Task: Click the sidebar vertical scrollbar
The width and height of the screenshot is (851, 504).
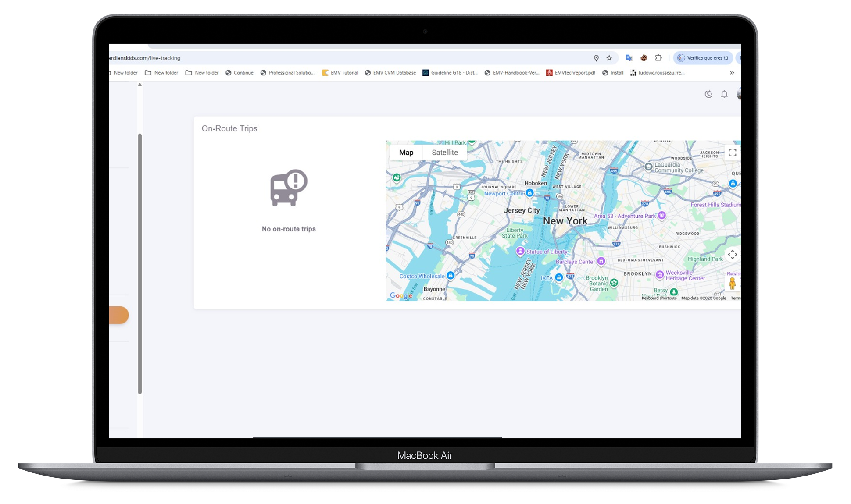Action: click(x=140, y=263)
